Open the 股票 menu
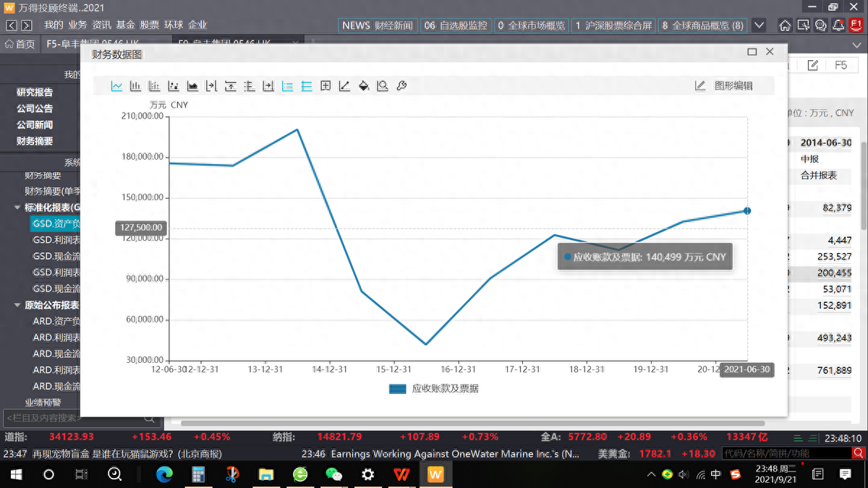This screenshot has width=868, height=488. click(x=149, y=25)
